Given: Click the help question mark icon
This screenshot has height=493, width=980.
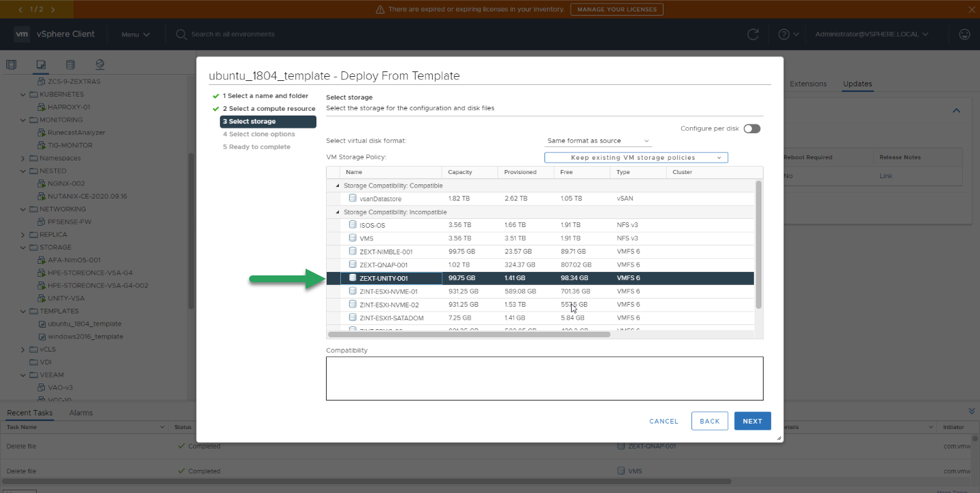Looking at the screenshot, I should pyautogui.click(x=784, y=34).
